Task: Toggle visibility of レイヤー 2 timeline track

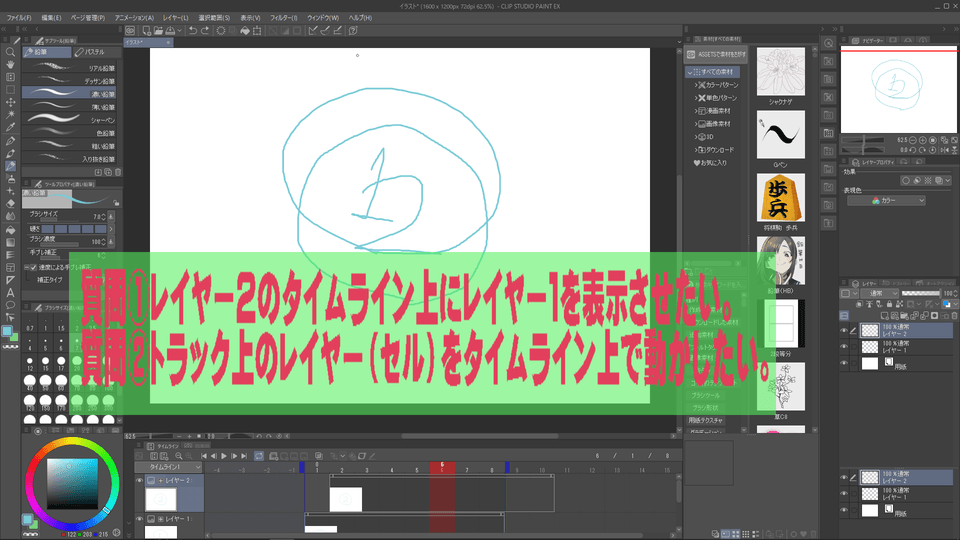Action: tap(139, 482)
